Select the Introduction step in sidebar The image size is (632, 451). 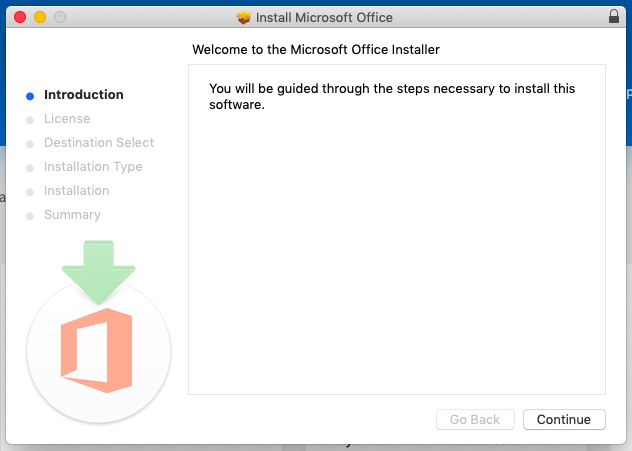click(84, 94)
